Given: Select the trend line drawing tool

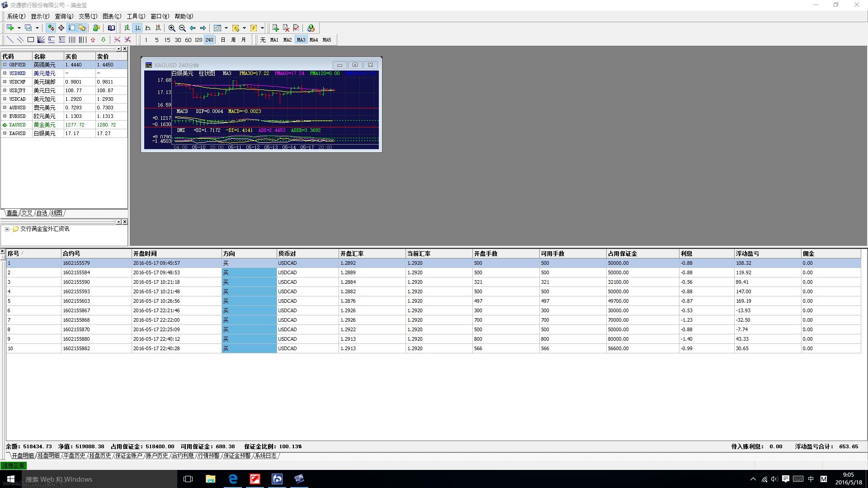Looking at the screenshot, I should tap(10, 40).
